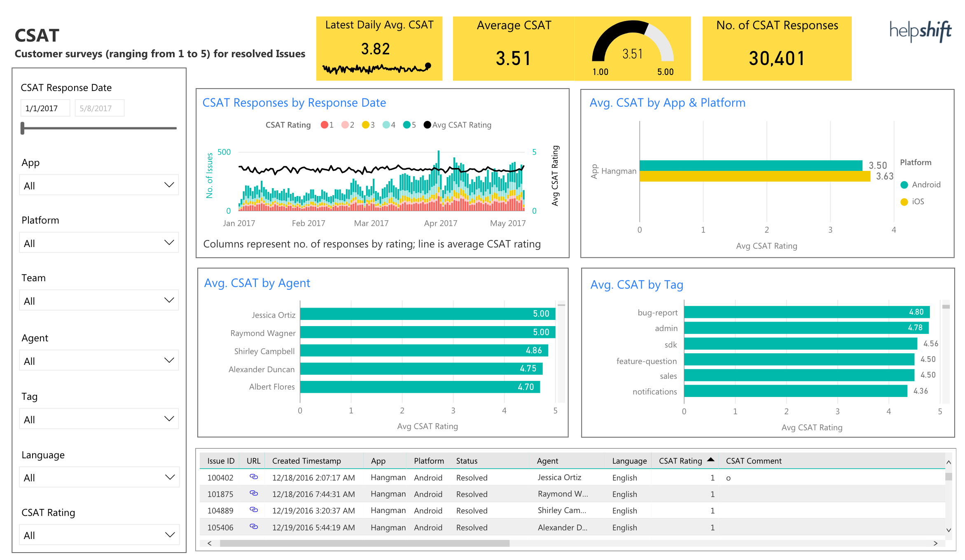Open the CSAT Rating filter dropdown
Screen dimensions: 965x560
point(99,534)
